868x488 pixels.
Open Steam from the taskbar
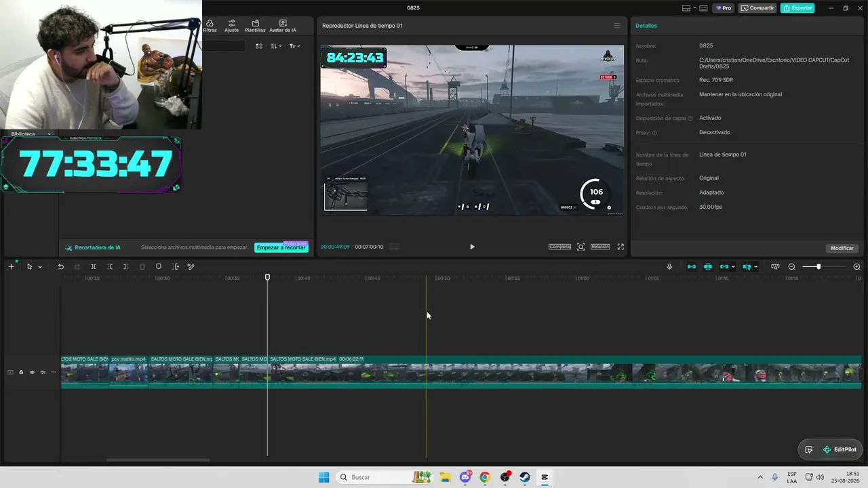(525, 477)
